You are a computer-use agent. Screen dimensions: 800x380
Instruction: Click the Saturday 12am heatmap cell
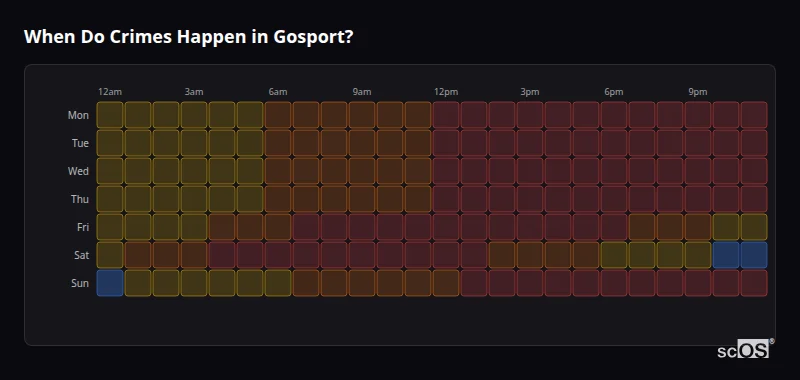pyautogui.click(x=110, y=255)
